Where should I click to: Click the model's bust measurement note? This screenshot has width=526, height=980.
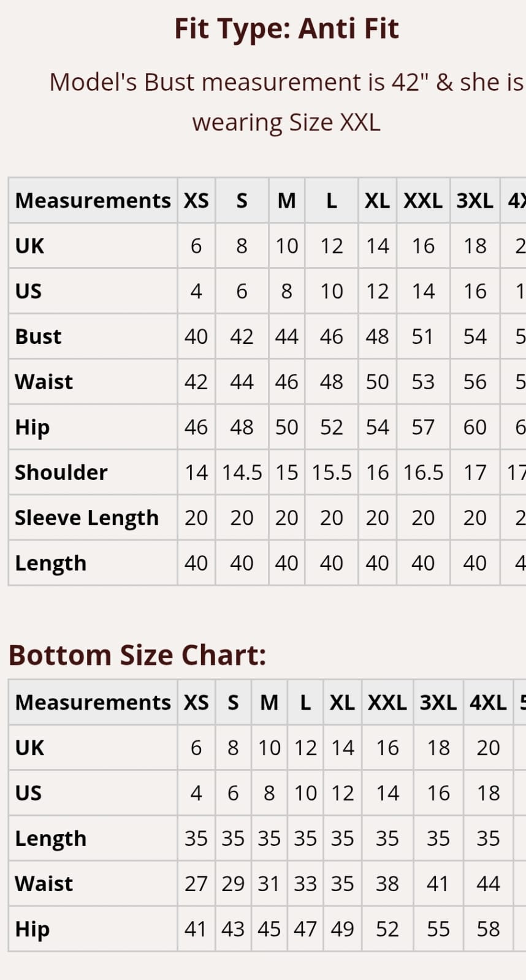click(286, 102)
